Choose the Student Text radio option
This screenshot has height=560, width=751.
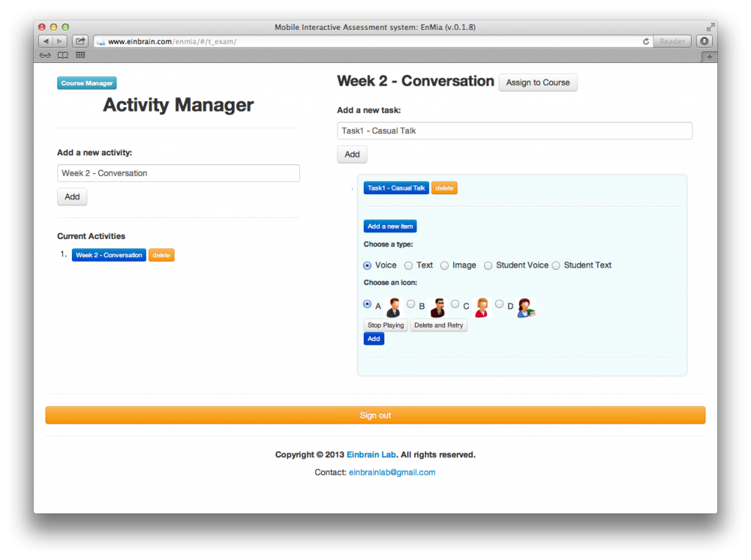556,265
